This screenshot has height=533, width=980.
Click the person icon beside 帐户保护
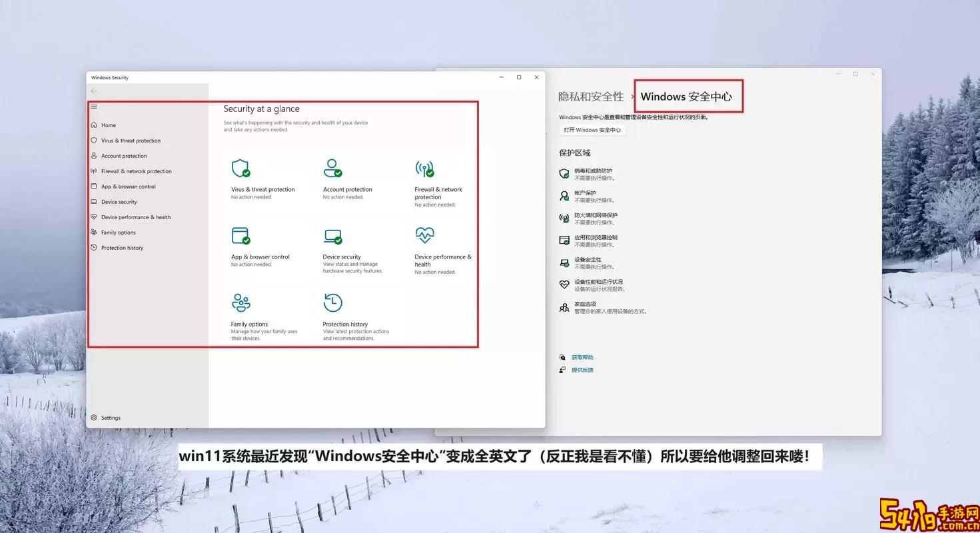564,196
